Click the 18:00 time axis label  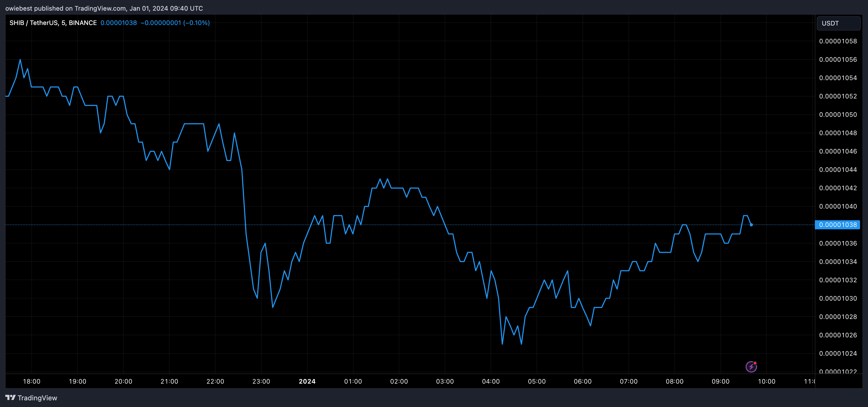tap(32, 381)
